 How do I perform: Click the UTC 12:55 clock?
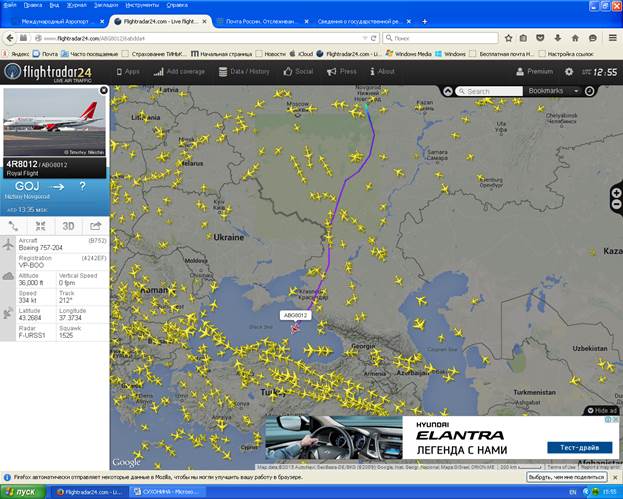point(600,72)
